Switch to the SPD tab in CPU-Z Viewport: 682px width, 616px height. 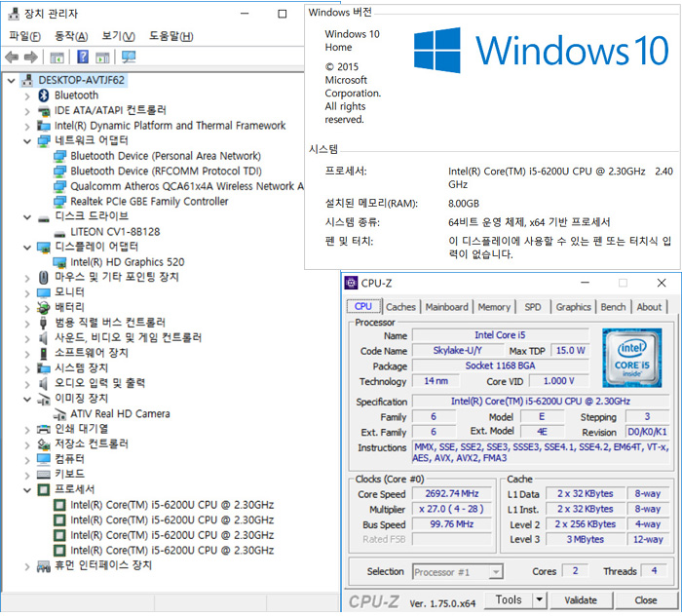(533, 307)
